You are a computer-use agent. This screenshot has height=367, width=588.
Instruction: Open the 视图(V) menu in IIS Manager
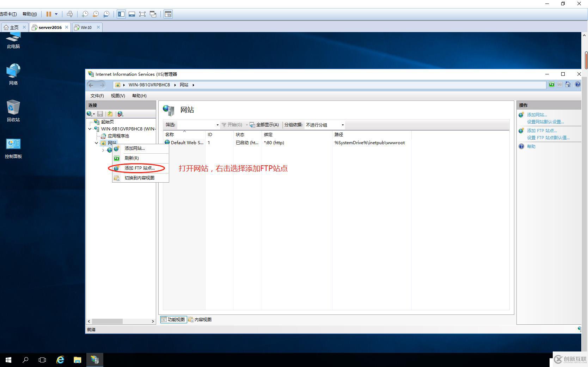click(x=118, y=96)
